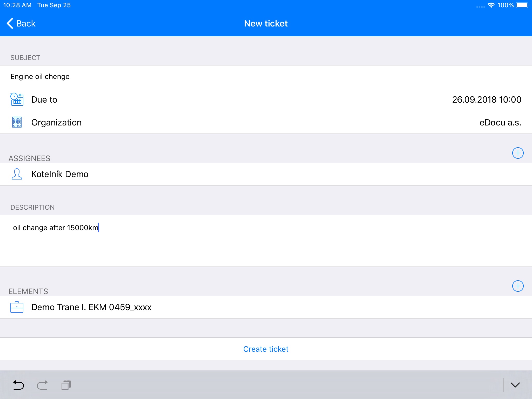Tap the SUBJECT section header
Viewport: 532px width, 399px height.
[25, 58]
